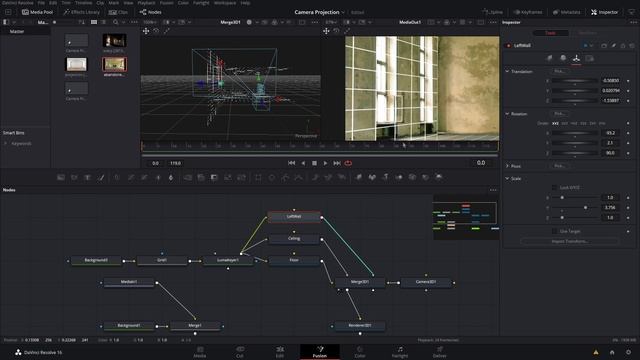This screenshot has height=360, width=640.
Task: Select the Merge3D1 node
Action: click(360, 282)
